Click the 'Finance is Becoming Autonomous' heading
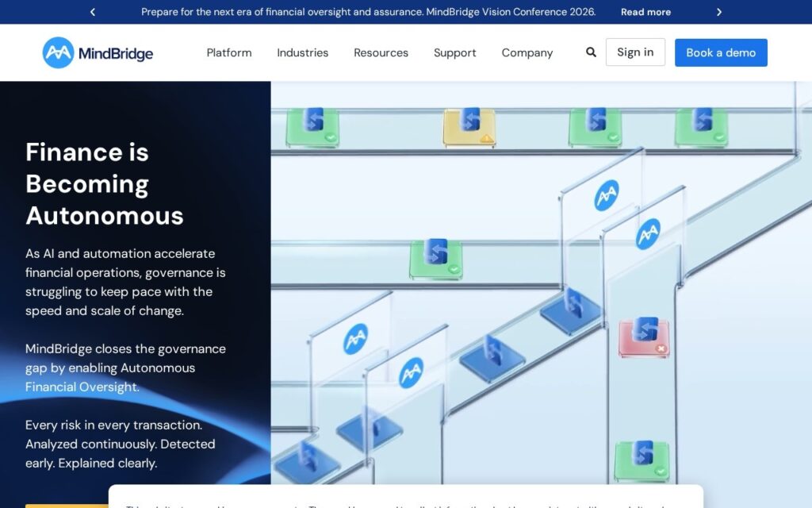 tap(105, 183)
